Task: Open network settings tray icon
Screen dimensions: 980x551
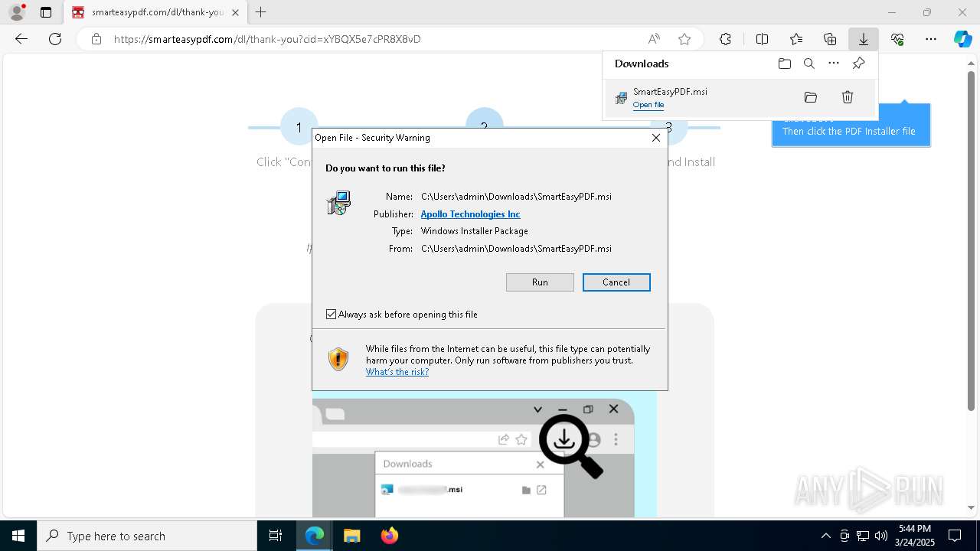Action: [x=863, y=536]
